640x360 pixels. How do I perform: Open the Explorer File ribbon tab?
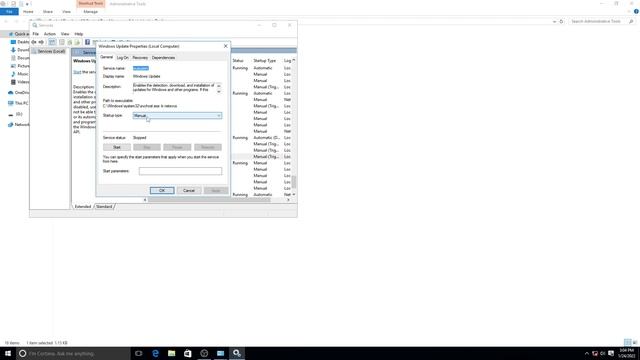9,12
